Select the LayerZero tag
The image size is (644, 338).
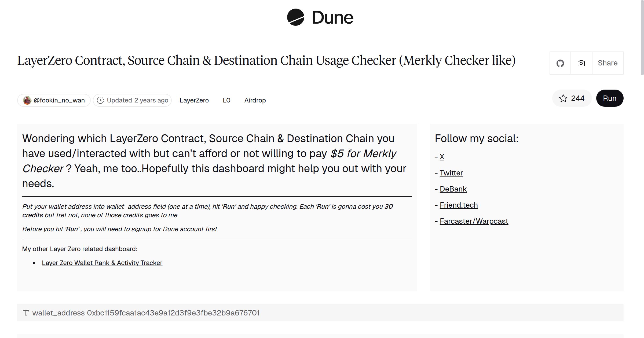[194, 100]
